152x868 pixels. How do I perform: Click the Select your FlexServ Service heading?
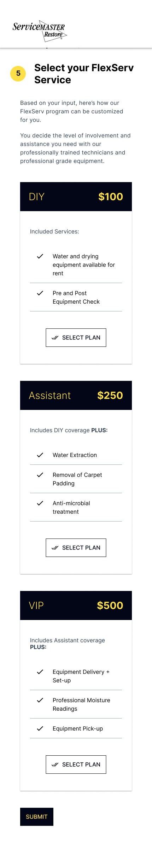(84, 74)
